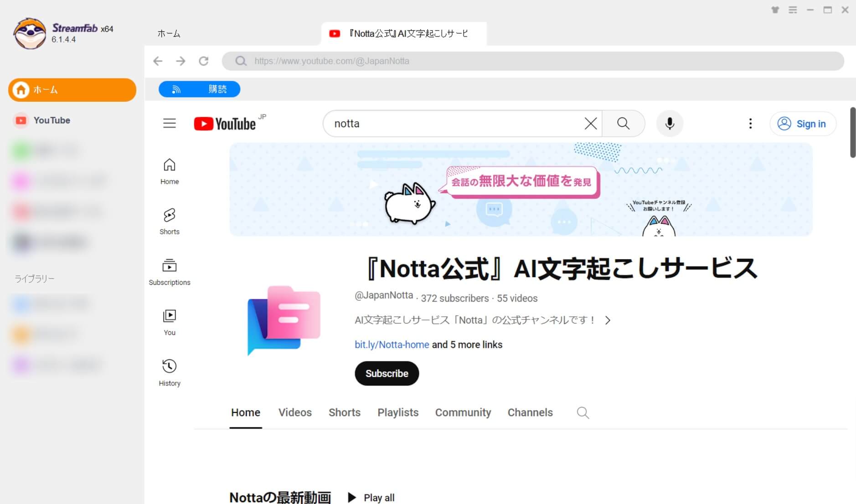Click the StreamFab sloth logo
Image resolution: width=856 pixels, height=504 pixels.
(x=30, y=34)
